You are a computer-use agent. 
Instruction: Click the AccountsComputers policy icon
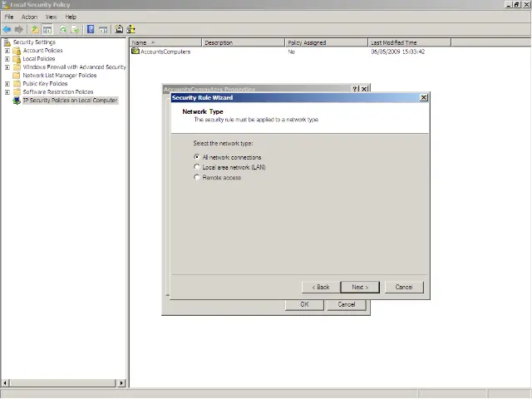[135, 52]
